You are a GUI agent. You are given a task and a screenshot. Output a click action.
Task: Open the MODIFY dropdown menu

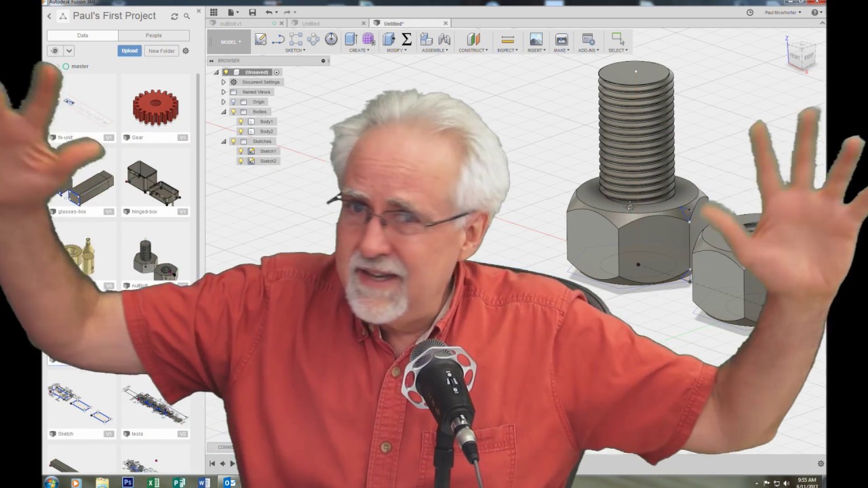[x=397, y=50]
